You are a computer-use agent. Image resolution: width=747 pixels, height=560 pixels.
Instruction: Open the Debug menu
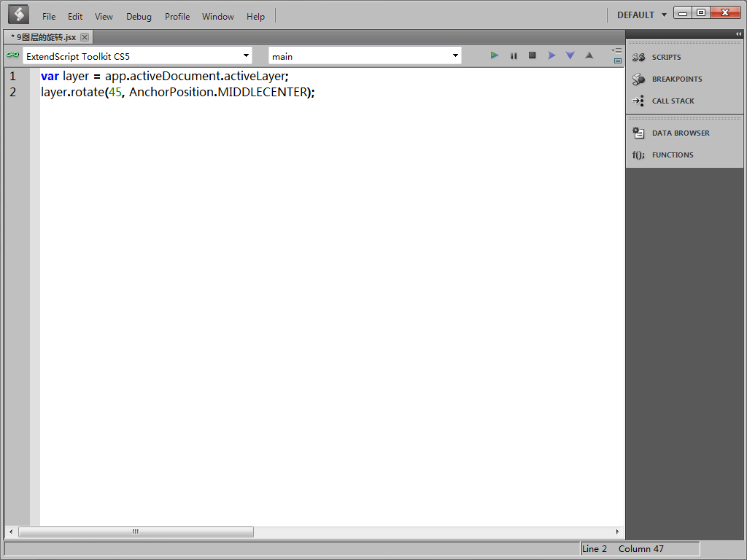click(x=139, y=17)
